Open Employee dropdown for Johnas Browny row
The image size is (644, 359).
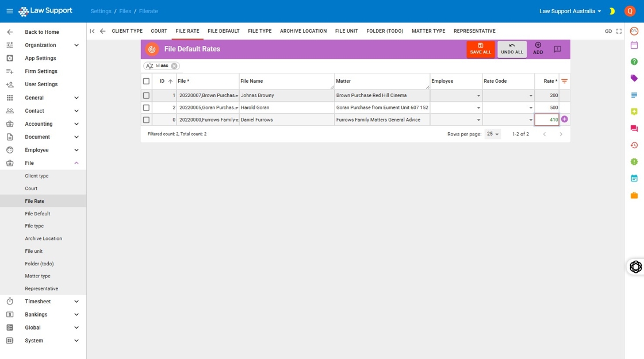click(x=478, y=96)
